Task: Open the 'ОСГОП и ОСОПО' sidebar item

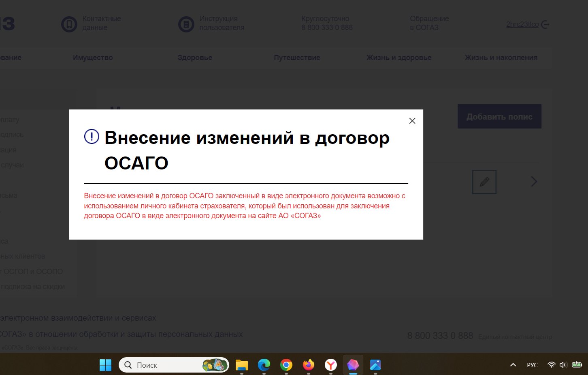Action: [32, 272]
